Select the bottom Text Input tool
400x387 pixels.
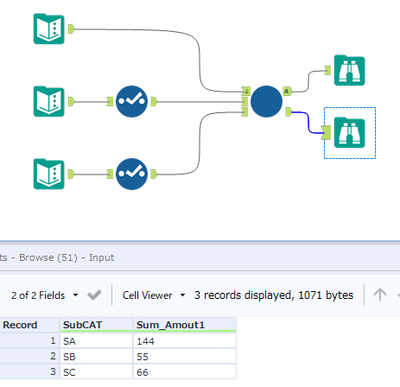(x=49, y=174)
